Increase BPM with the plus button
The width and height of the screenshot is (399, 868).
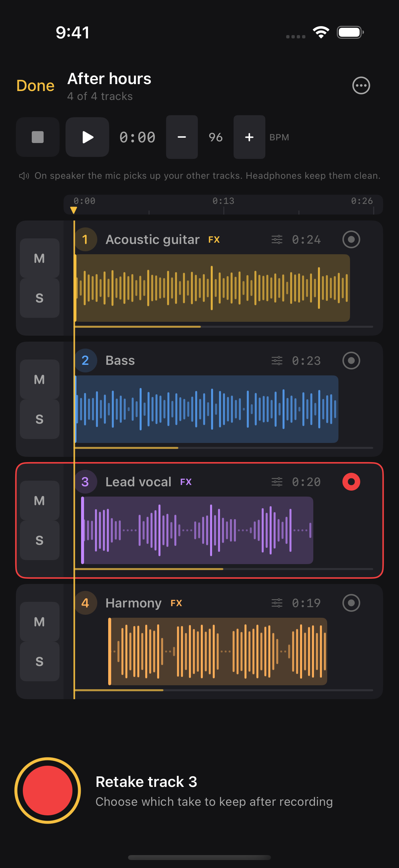click(249, 137)
